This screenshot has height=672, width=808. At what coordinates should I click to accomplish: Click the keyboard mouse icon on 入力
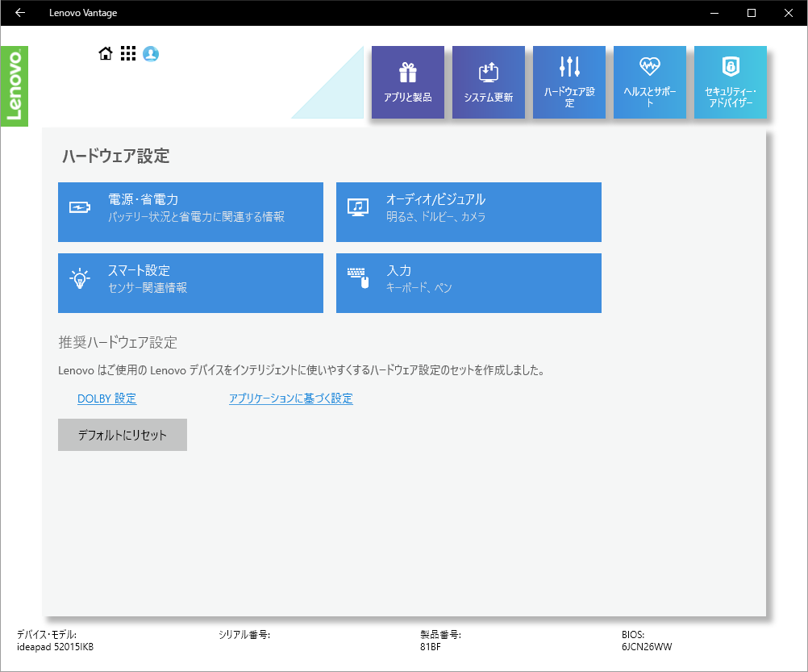(358, 278)
